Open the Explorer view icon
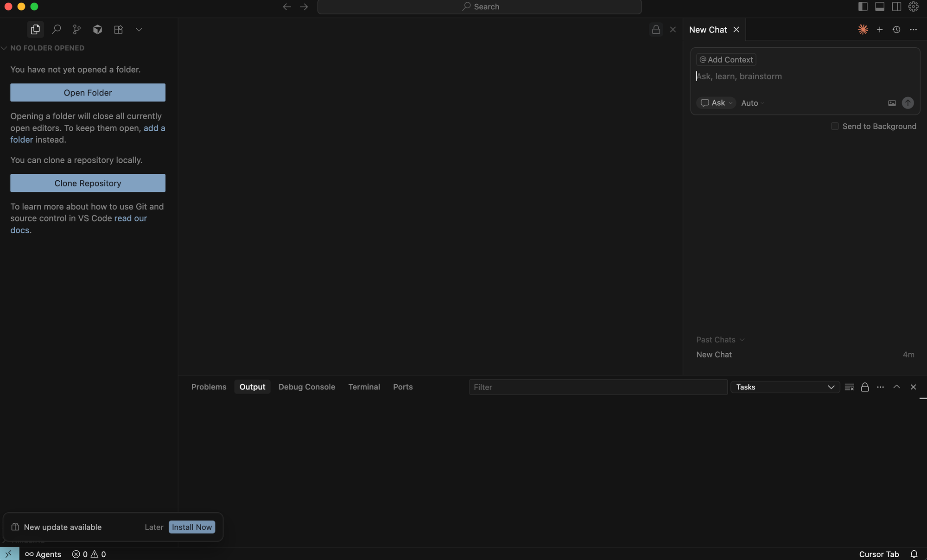Screen dimensions: 927x560 [35, 30]
